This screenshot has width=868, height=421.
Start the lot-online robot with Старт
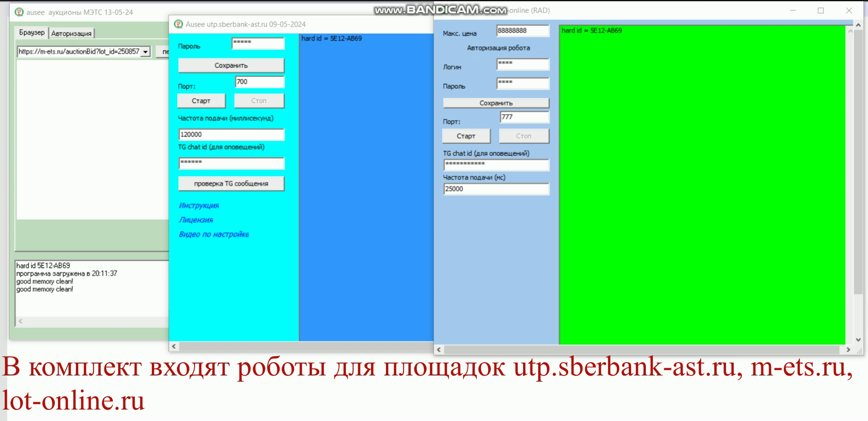[x=466, y=136]
